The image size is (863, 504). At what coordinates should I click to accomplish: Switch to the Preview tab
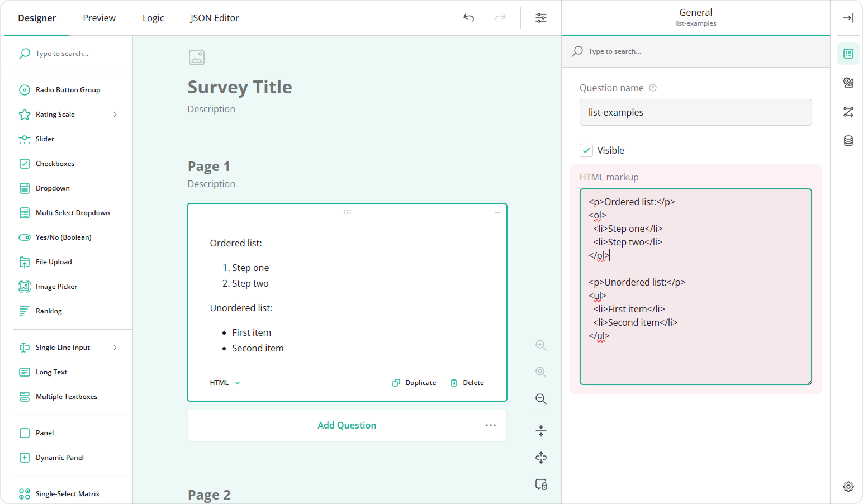[x=99, y=18]
